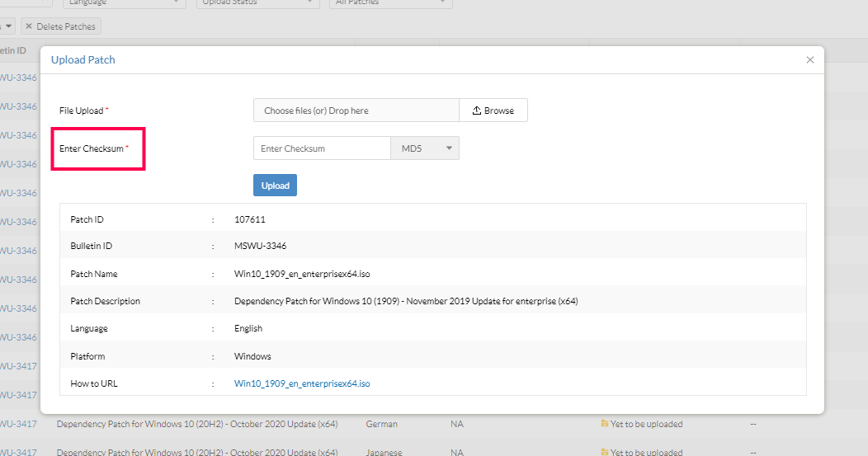Click the Enter Checksum field label
Screen dimensions: 868x456
tap(92, 148)
